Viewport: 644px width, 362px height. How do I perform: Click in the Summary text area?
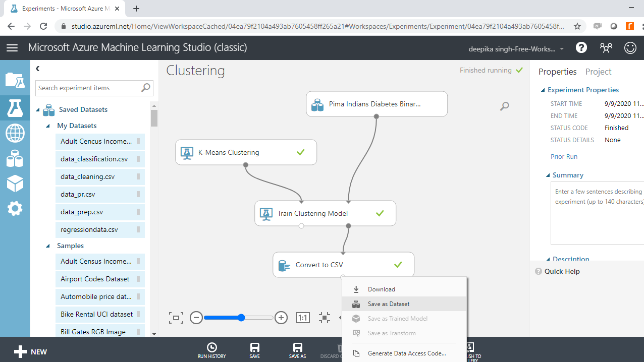point(597,213)
